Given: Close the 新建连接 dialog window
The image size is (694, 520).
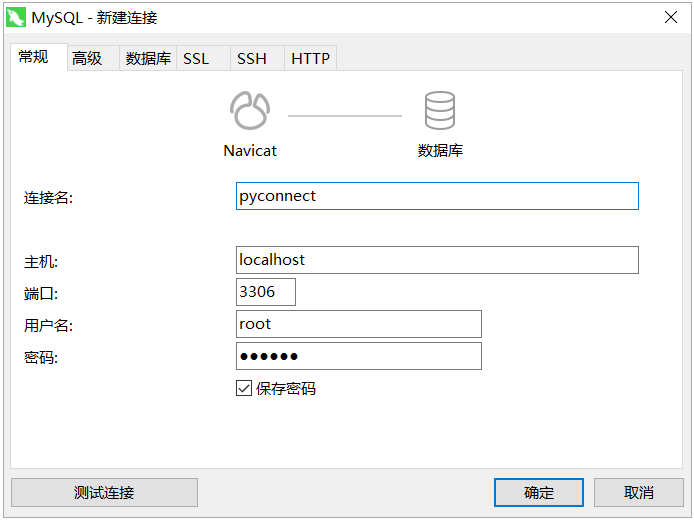Looking at the screenshot, I should coord(671,17).
